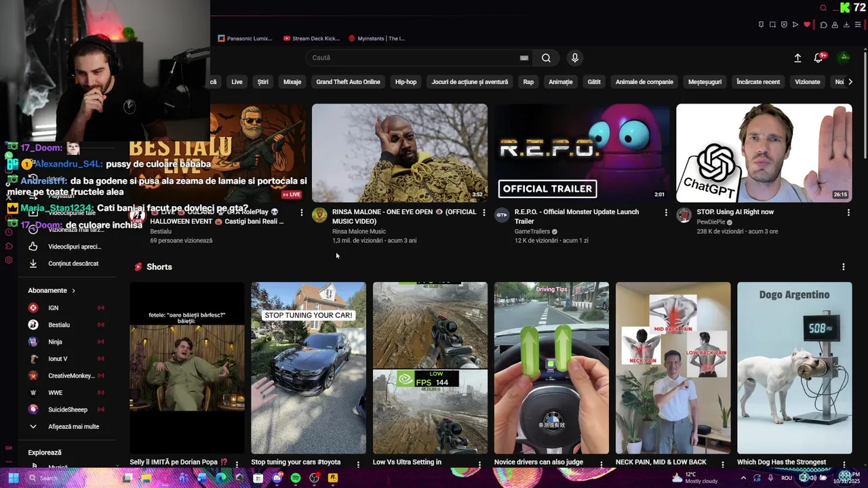Play RINSA MALONE One Eye Open thumbnail
This screenshot has height=488, width=868.
(399, 152)
